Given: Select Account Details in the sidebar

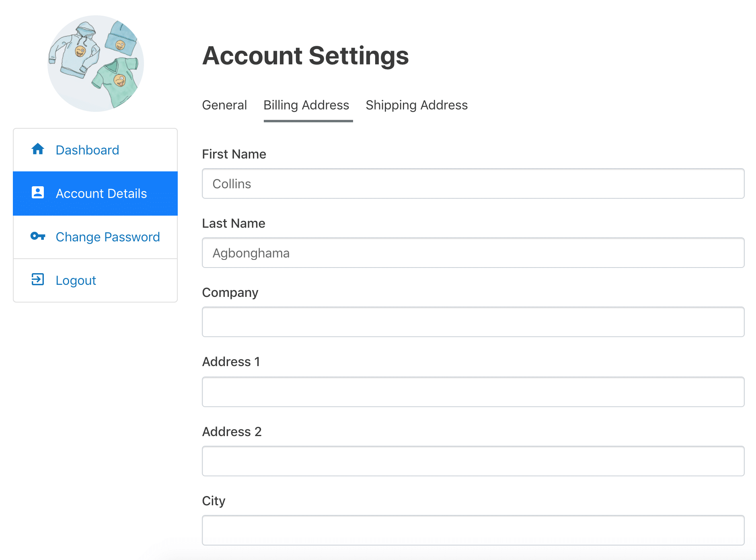Looking at the screenshot, I should [101, 193].
